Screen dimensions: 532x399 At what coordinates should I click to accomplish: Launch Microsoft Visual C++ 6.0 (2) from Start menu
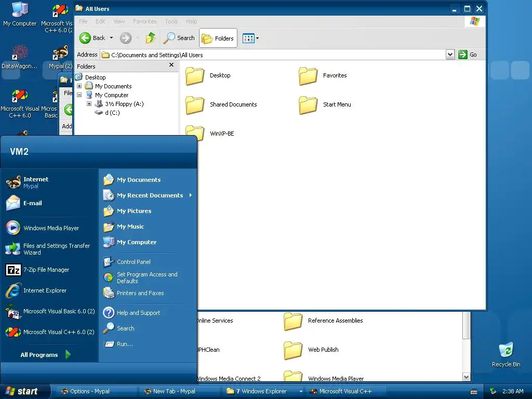pyautogui.click(x=49, y=332)
